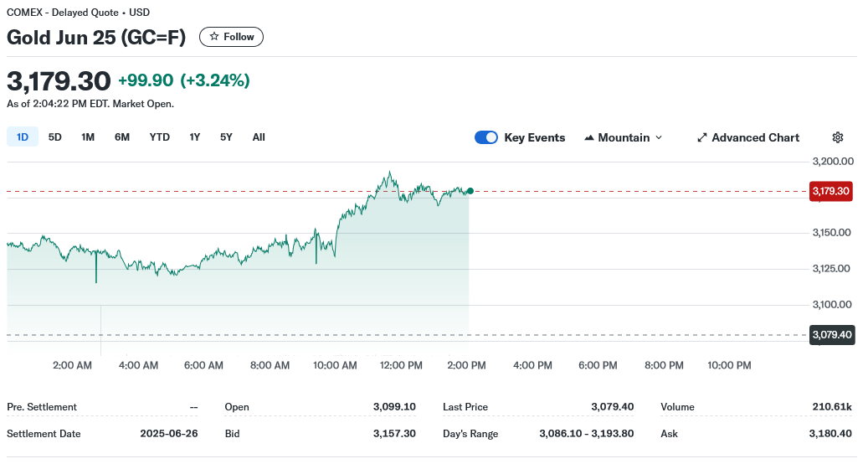Click the 3,125.00 y-axis label
Screen dimensions: 868x464
[x=831, y=269]
